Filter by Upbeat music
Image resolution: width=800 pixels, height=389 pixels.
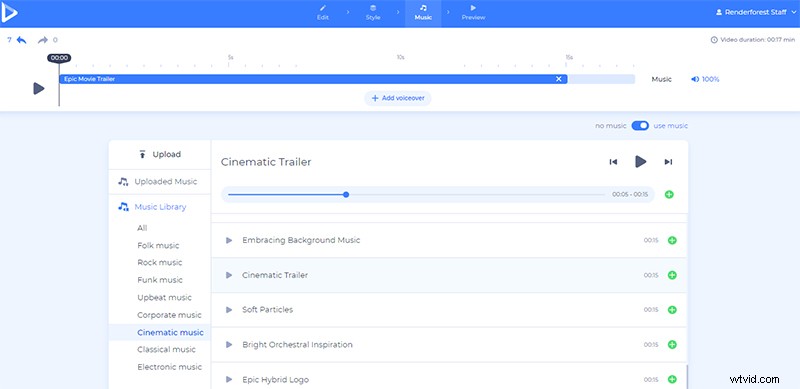[x=164, y=298]
